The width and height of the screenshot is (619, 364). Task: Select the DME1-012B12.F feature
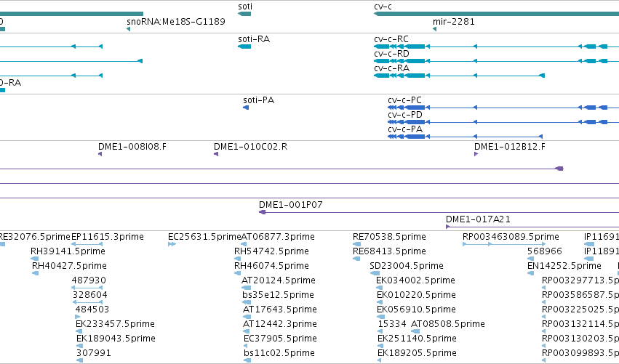[510, 147]
